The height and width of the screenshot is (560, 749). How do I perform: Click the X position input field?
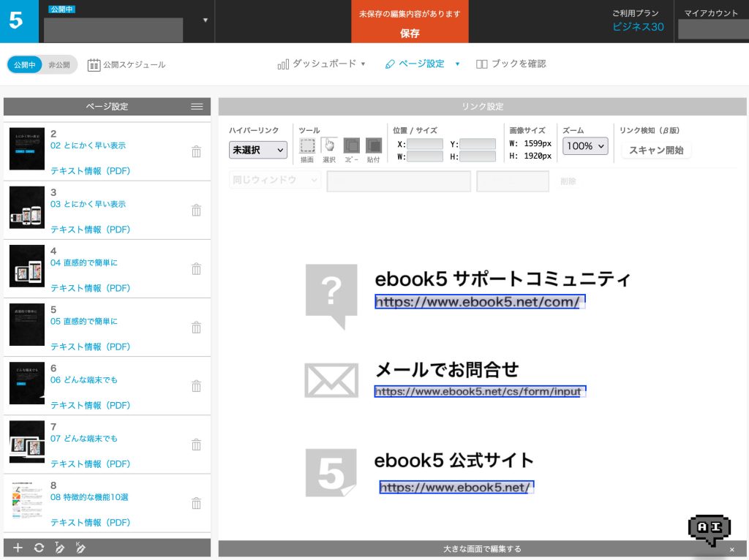pyautogui.click(x=424, y=144)
